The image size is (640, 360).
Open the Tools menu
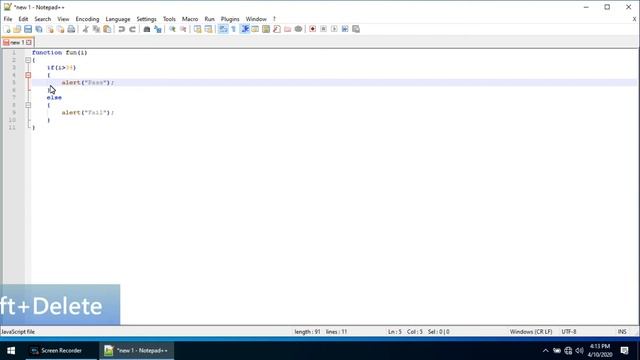coord(169,19)
